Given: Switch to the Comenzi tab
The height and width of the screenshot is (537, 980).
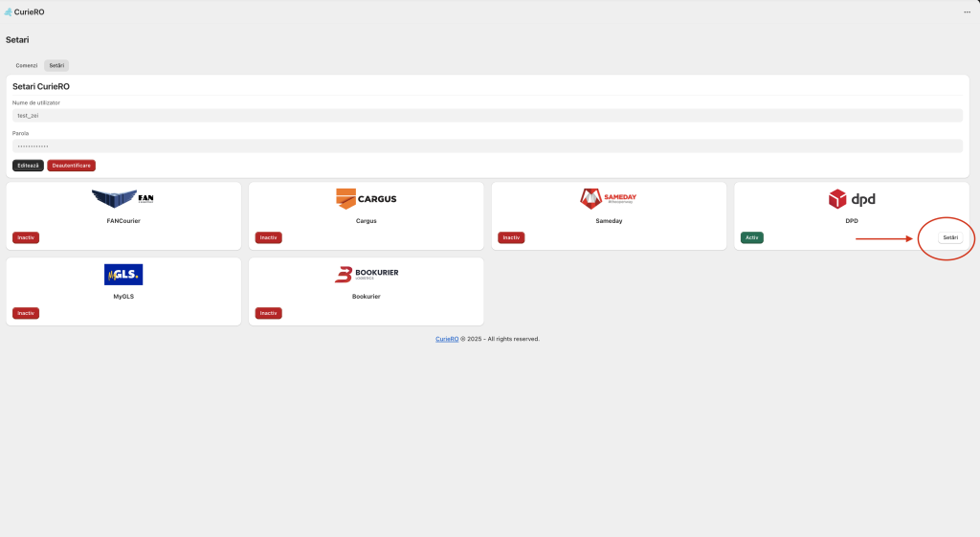Looking at the screenshot, I should coord(27,66).
